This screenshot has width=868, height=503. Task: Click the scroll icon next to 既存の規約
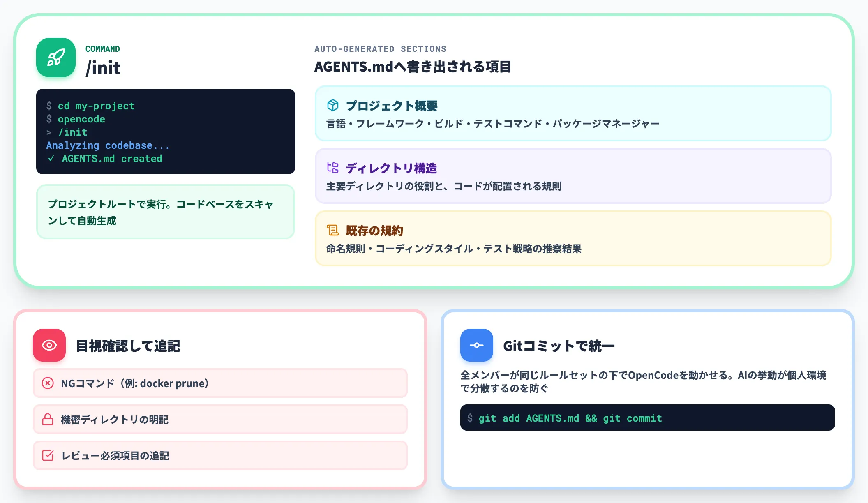coord(332,230)
